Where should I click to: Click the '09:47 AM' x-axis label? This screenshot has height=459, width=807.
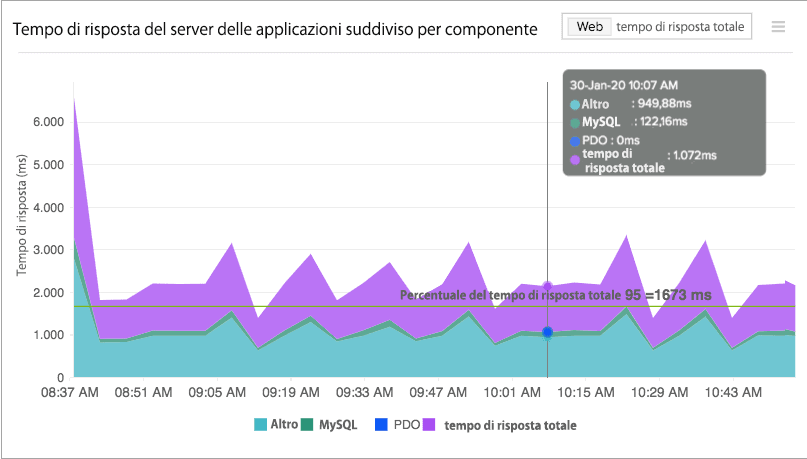[x=438, y=393]
